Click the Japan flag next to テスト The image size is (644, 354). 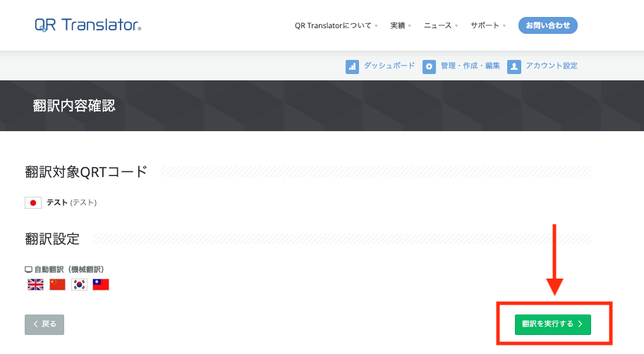33,203
